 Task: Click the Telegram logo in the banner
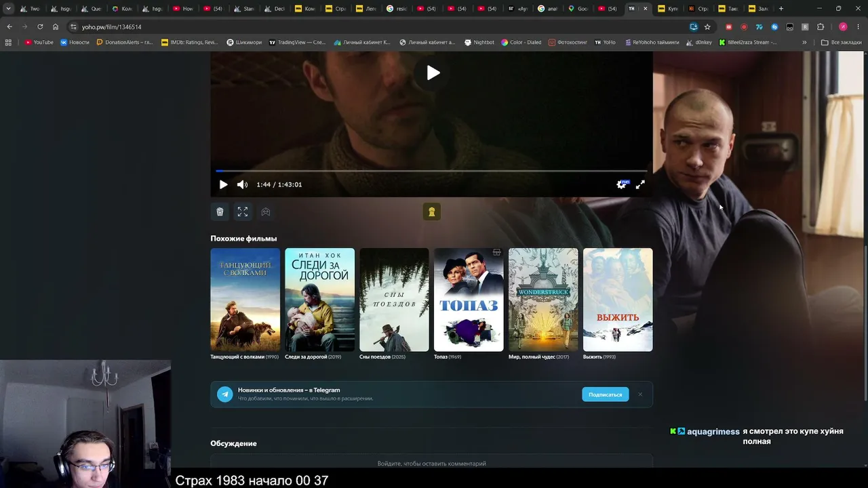tap(225, 394)
